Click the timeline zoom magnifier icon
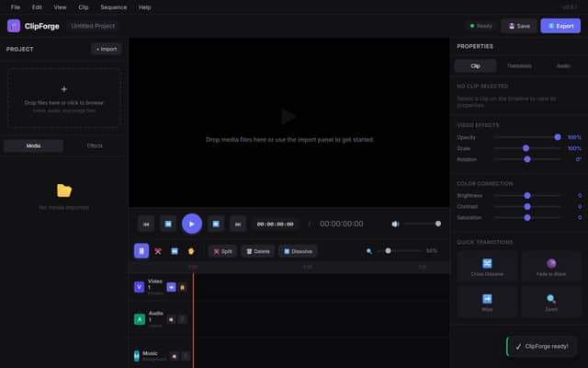Image resolution: width=588 pixels, height=368 pixels. 369,251
